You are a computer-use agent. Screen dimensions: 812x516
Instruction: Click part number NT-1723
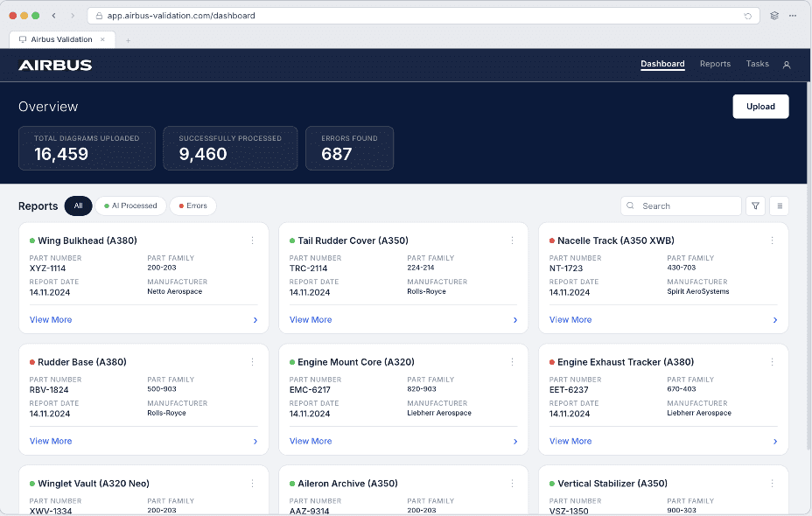pos(566,268)
